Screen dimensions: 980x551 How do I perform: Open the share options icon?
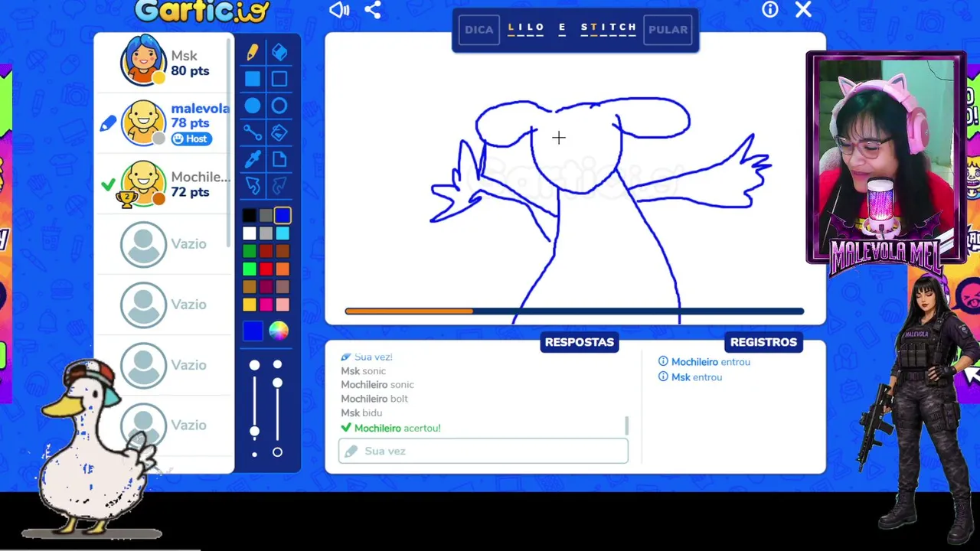(x=373, y=10)
